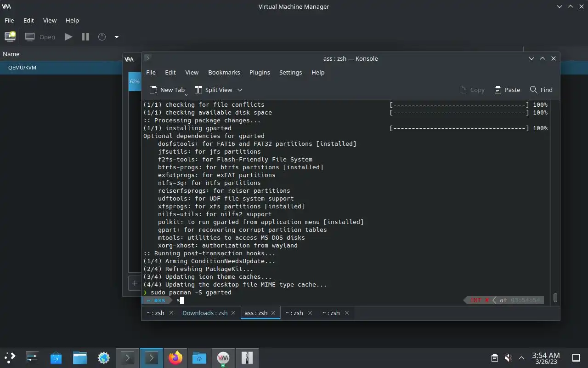
Task: Click Split View button
Action: point(213,90)
